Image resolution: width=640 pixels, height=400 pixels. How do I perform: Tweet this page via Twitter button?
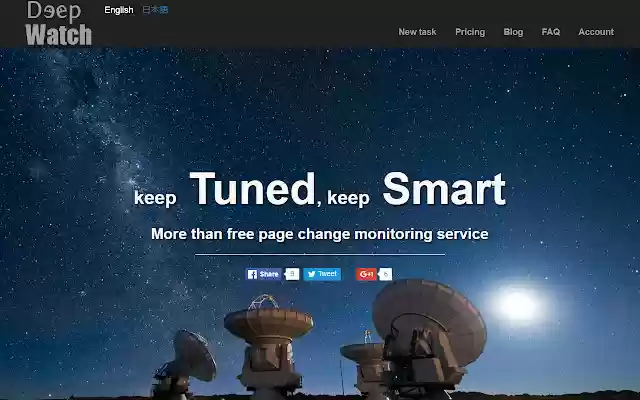click(322, 274)
